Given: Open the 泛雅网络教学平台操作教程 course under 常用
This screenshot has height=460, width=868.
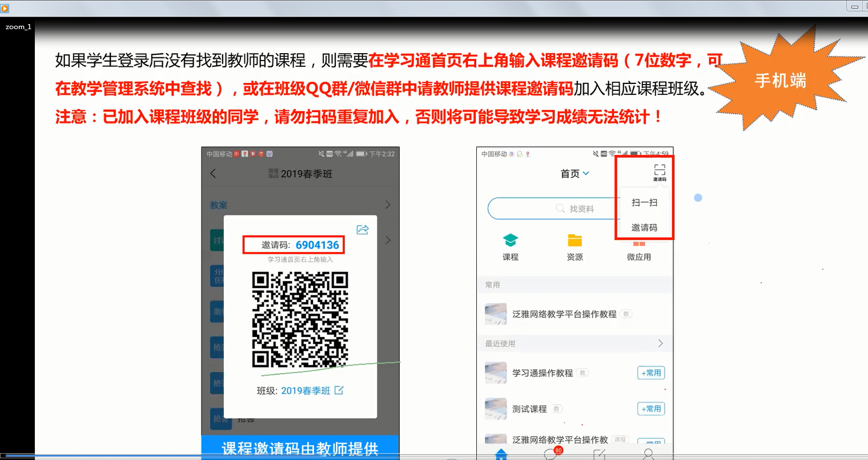Looking at the screenshot, I should click(564, 314).
